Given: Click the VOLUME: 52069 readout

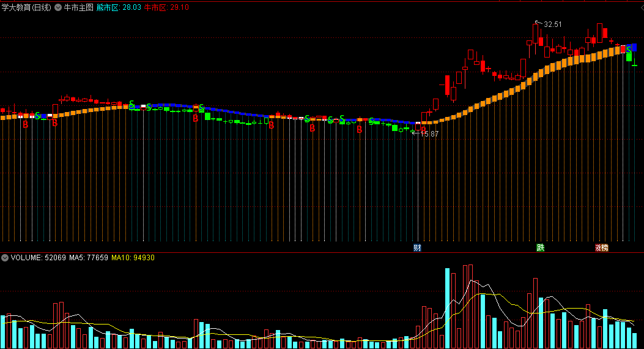Looking at the screenshot, I should 38,258.
